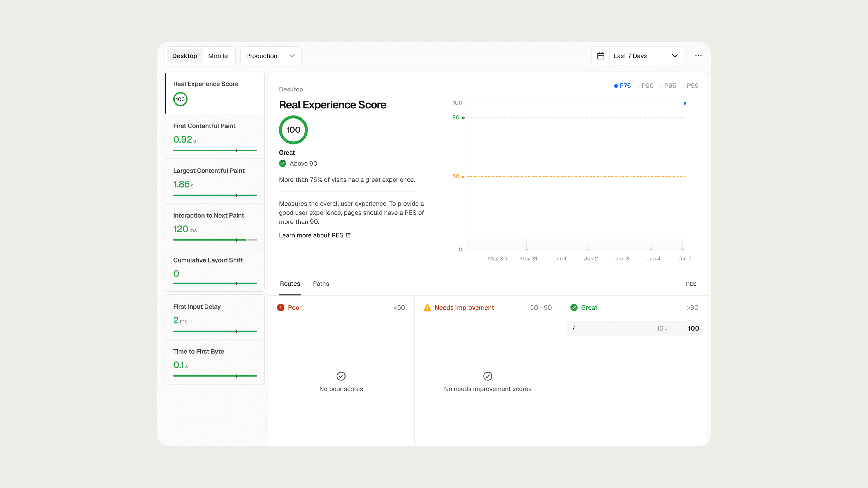Click the <50 range label

(x=399, y=307)
